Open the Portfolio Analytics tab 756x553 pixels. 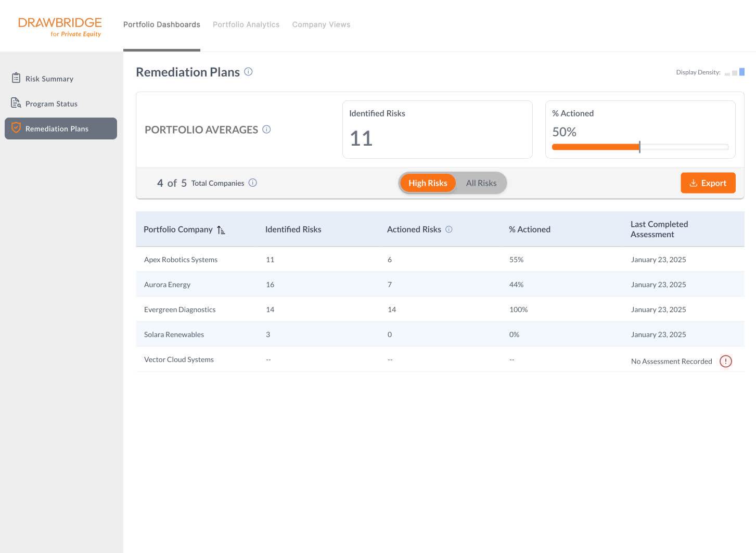(246, 24)
